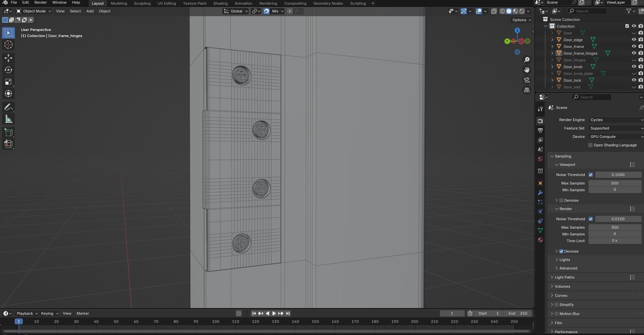Image resolution: width=644 pixels, height=335 pixels.
Task: Open the View Layer properties tab
Action: [540, 140]
